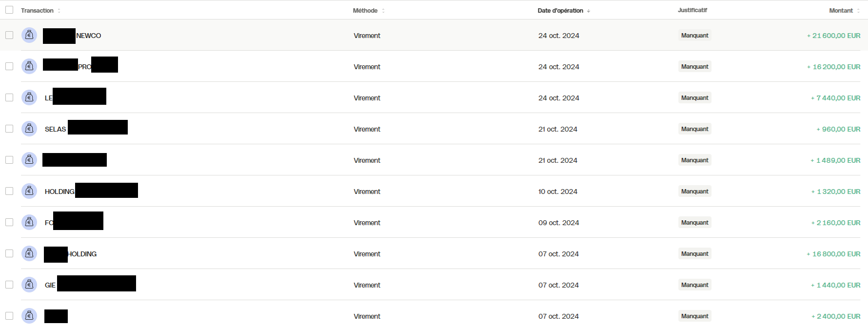Open the 1 320,00 EUR HOLDING transaction

tap(434, 191)
